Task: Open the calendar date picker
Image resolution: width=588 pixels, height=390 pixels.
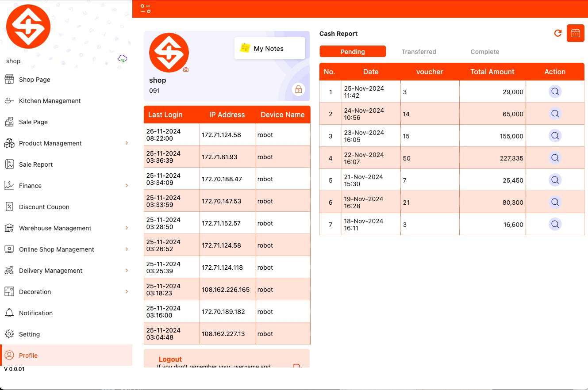Action: 576,33
